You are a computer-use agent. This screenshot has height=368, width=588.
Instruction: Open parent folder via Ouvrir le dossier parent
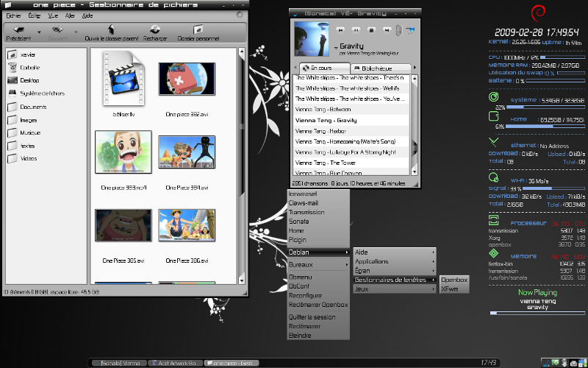pyautogui.click(x=112, y=29)
